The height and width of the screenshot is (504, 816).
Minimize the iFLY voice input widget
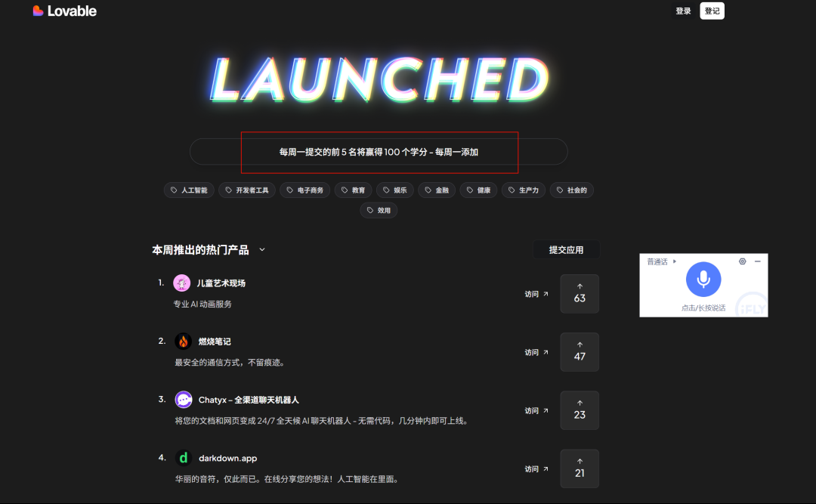[x=758, y=261]
